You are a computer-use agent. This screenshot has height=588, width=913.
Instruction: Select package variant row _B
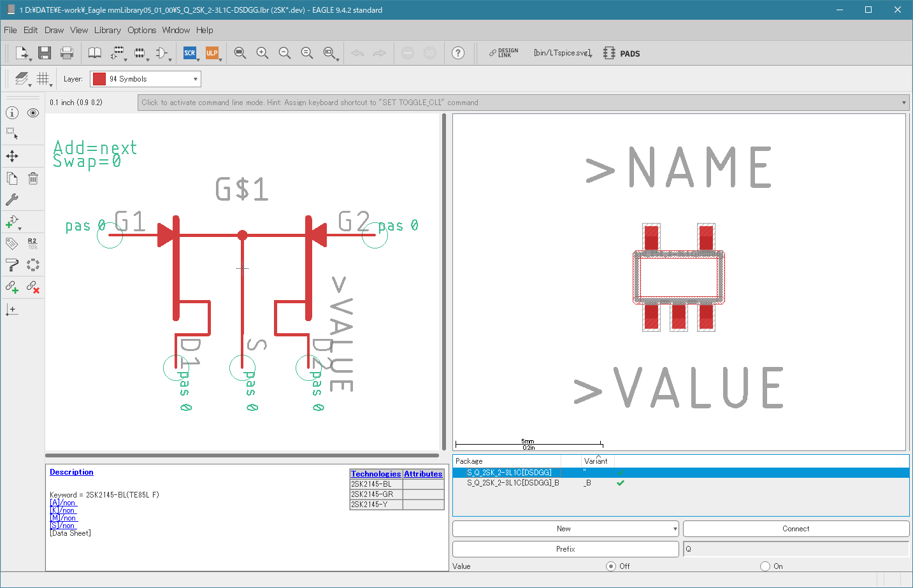(x=680, y=483)
